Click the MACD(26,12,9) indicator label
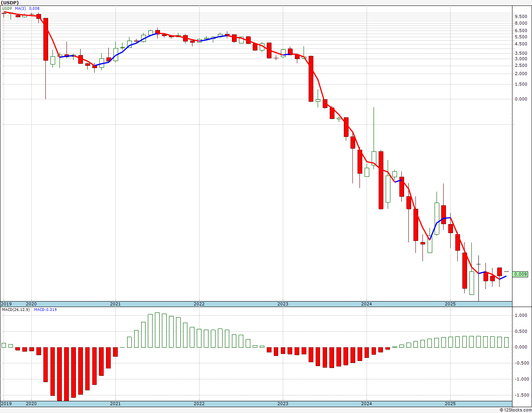The width and height of the screenshot is (532, 413). pyautogui.click(x=16, y=310)
